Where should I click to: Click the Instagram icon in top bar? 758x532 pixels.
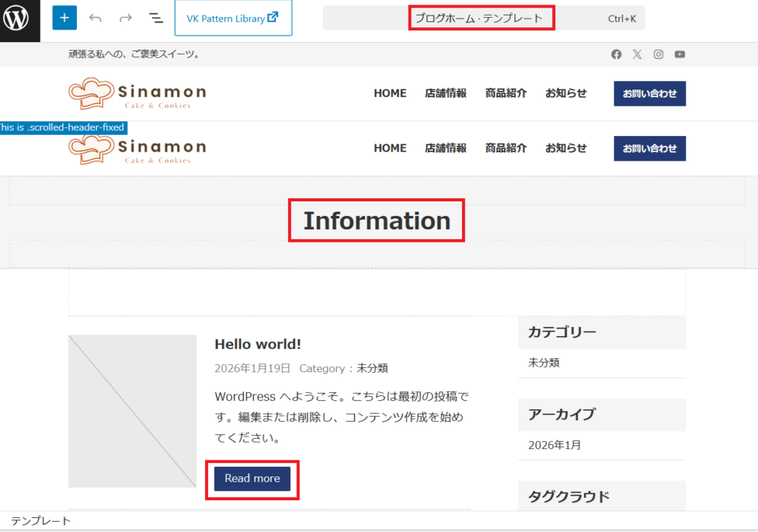(x=658, y=54)
